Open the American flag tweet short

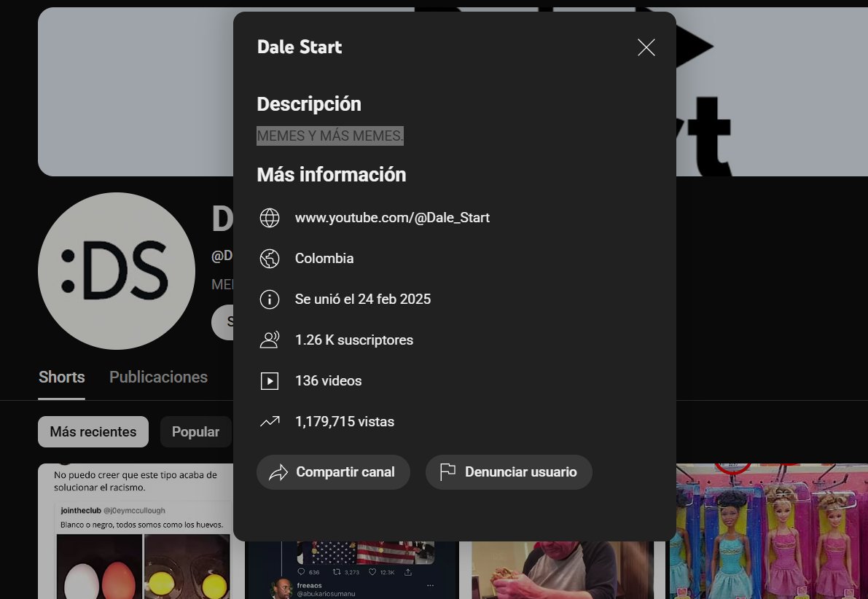[351, 570]
